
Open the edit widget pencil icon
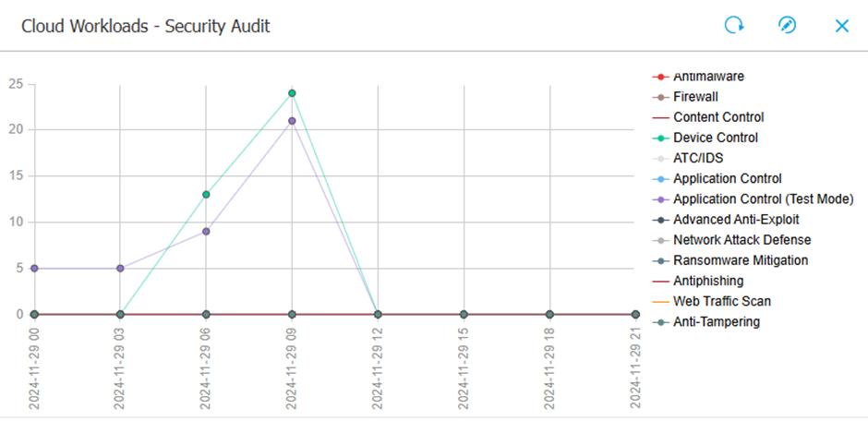(x=787, y=26)
